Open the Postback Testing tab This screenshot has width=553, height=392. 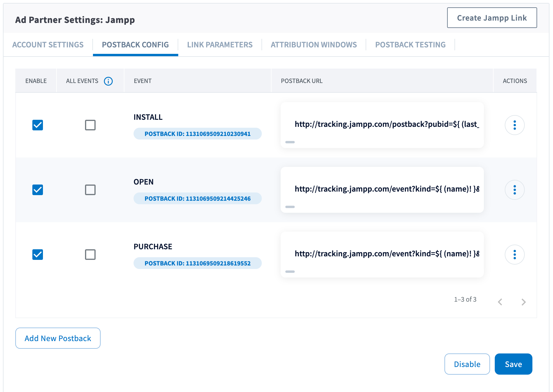click(410, 45)
